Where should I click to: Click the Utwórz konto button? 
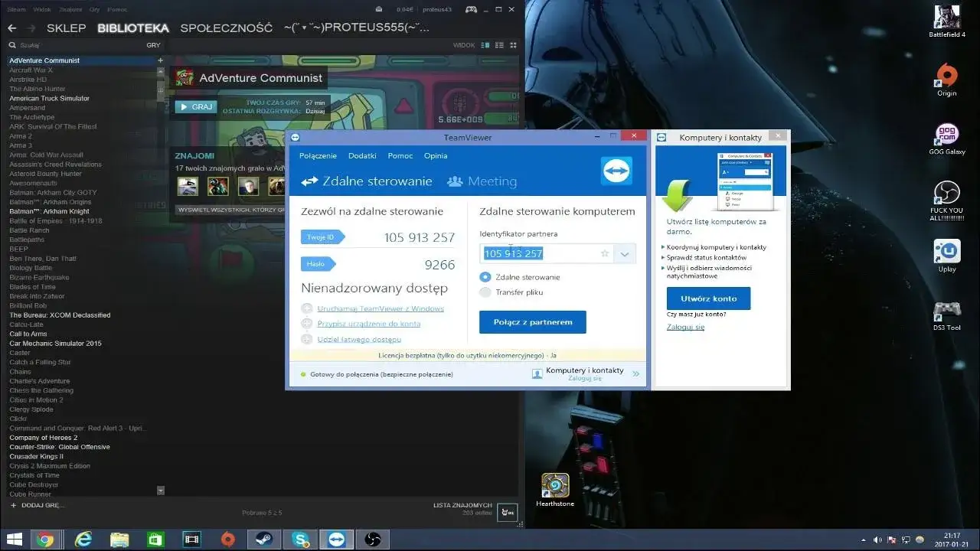pyautogui.click(x=707, y=298)
